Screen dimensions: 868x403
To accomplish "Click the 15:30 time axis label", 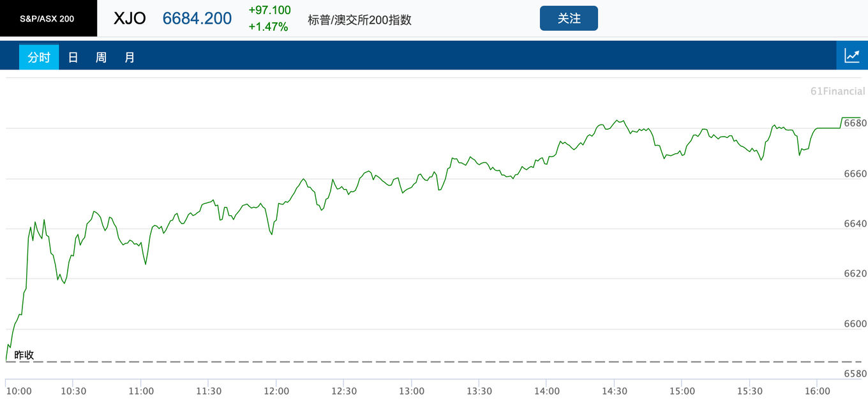I will [750, 391].
